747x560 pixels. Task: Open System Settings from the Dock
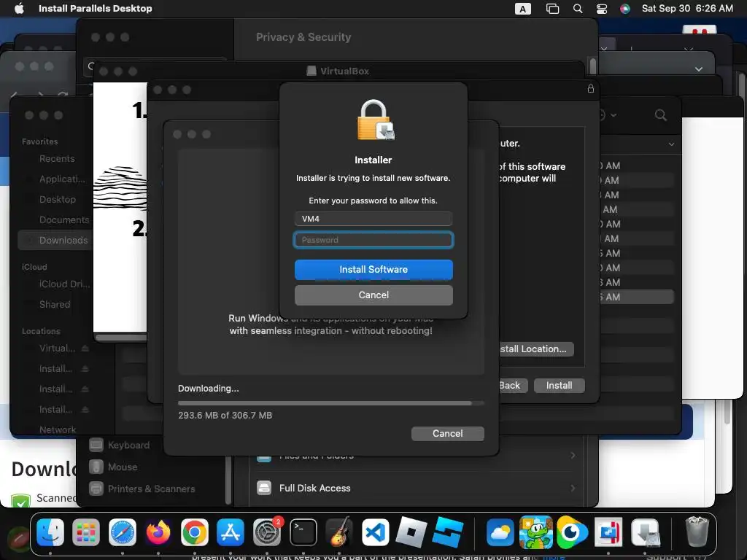tap(267, 532)
